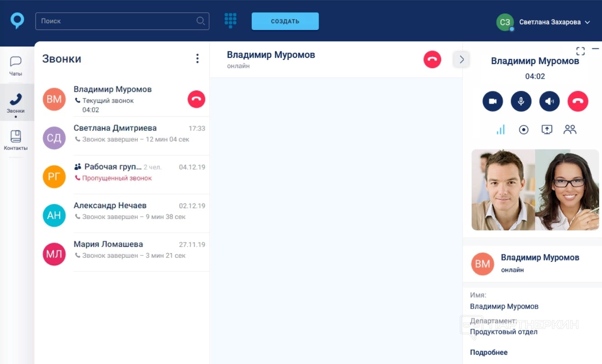End the call from call panel
Viewport: 602px width, 364px height.
click(x=578, y=101)
